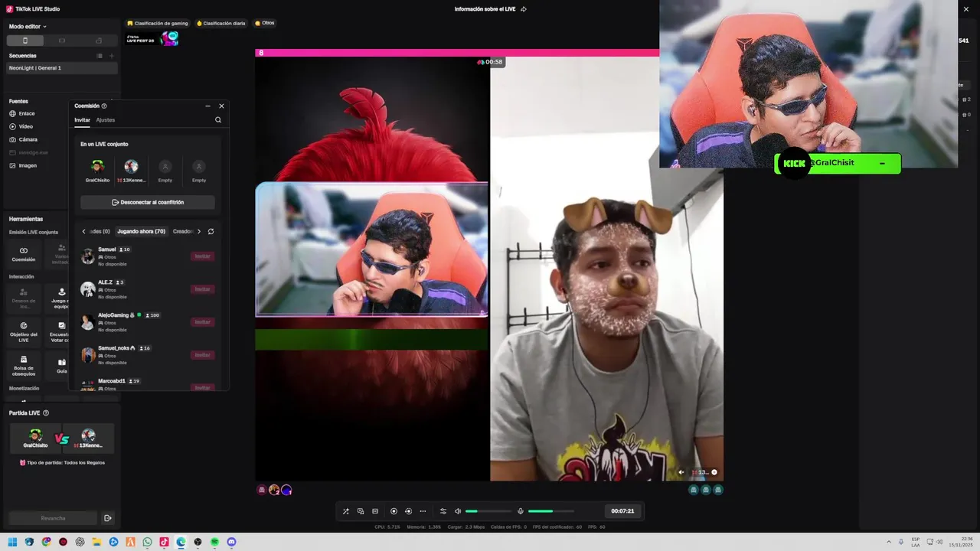Click the layer overlay icon in toolbar
Image resolution: width=980 pixels, height=551 pixels.
(x=361, y=511)
